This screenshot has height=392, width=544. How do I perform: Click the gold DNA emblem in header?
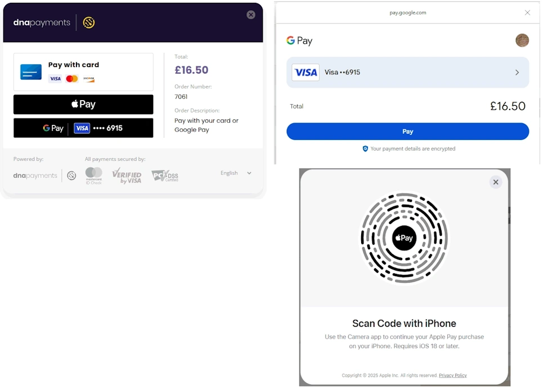click(89, 22)
